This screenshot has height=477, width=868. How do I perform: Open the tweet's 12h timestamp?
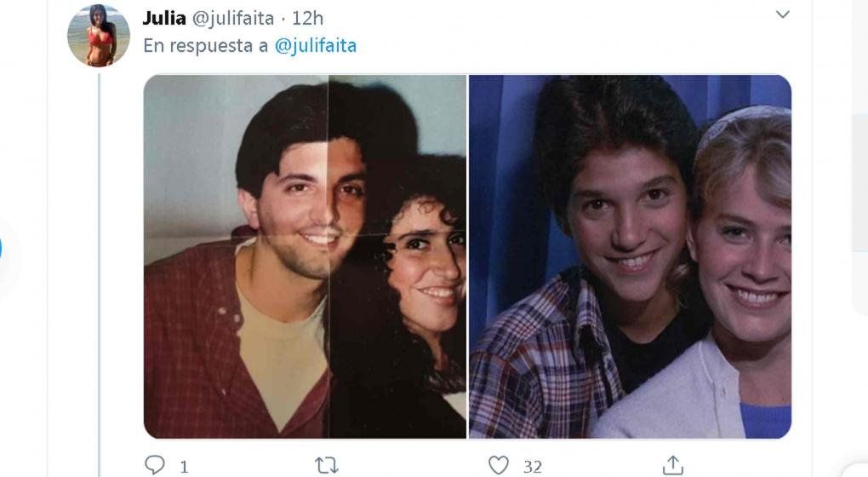(307, 18)
